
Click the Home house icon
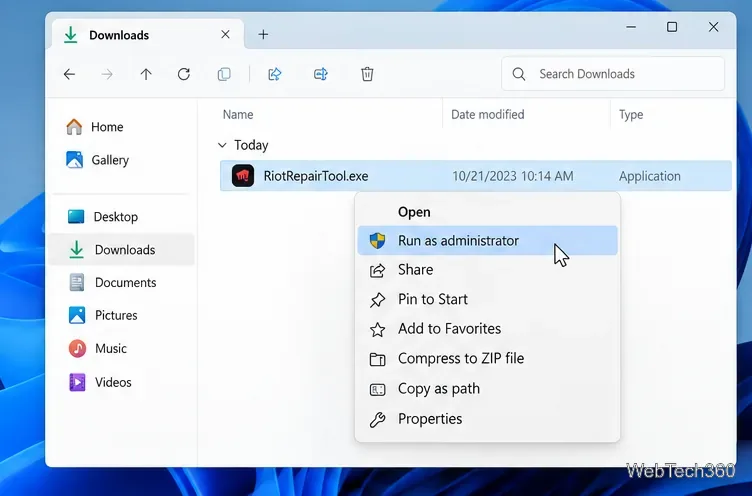tap(74, 127)
